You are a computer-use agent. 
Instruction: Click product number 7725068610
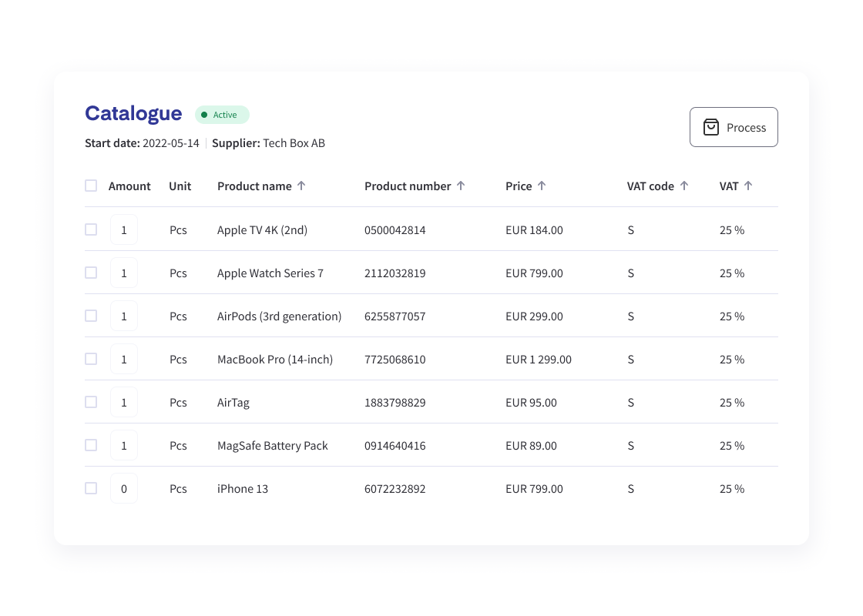395,359
